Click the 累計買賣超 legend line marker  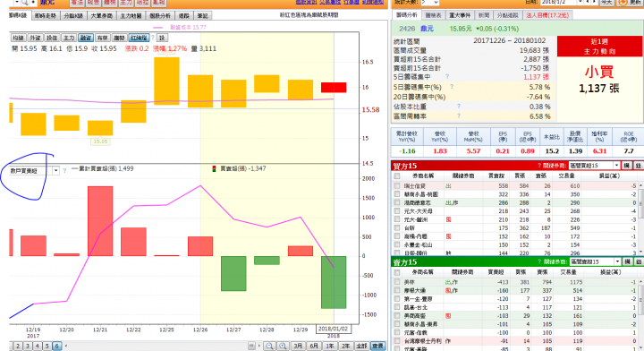pyautogui.click(x=74, y=168)
